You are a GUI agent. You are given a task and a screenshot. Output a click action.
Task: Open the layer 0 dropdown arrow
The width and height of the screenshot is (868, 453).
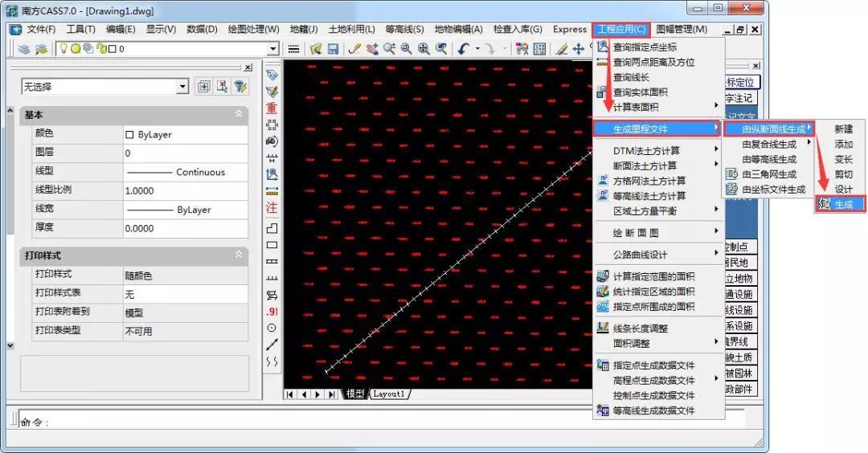tap(272, 49)
